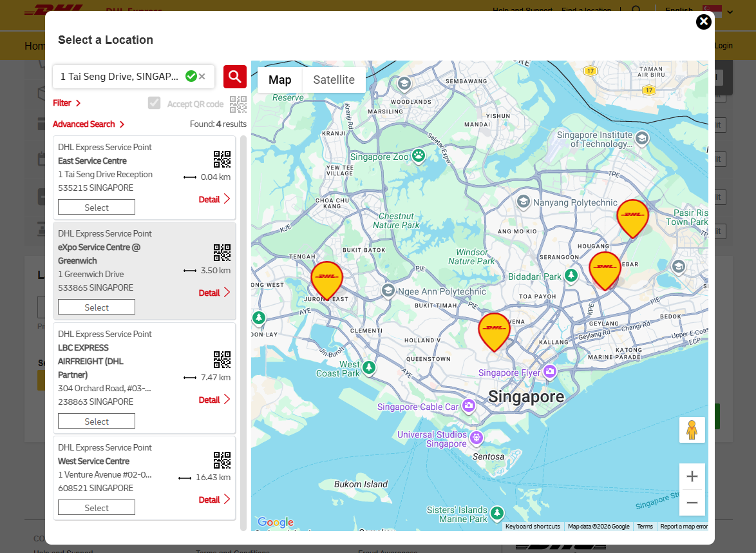Open Detail for West Service Centre
Image resolution: width=756 pixels, height=553 pixels.
click(x=214, y=500)
